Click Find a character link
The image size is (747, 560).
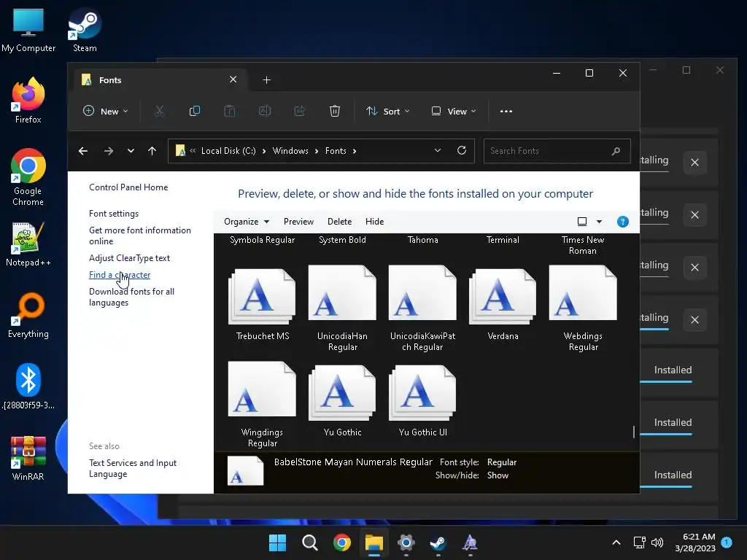pos(120,275)
